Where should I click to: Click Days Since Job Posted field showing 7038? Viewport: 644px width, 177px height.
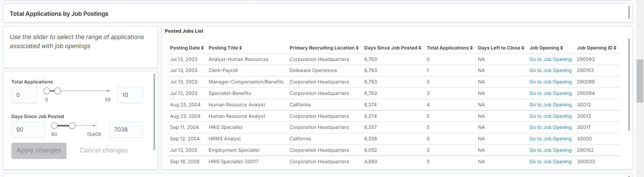[x=126, y=130]
